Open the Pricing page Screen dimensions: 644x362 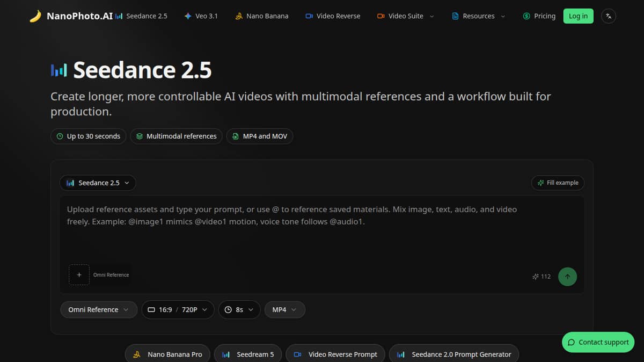coord(539,16)
